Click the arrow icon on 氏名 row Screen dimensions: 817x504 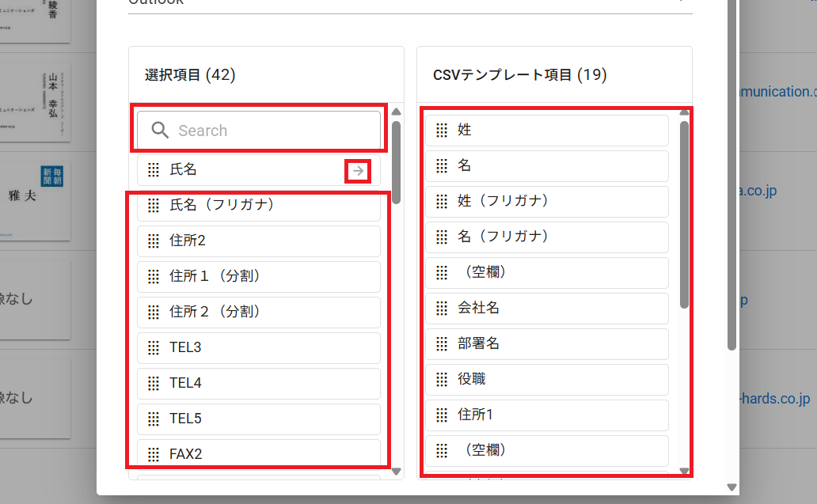[359, 171]
